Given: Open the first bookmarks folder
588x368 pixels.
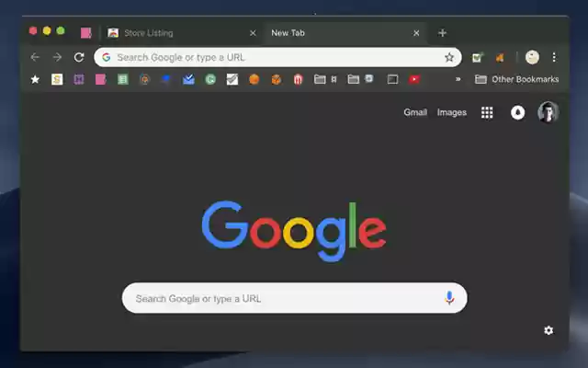Looking at the screenshot, I should tap(324, 79).
